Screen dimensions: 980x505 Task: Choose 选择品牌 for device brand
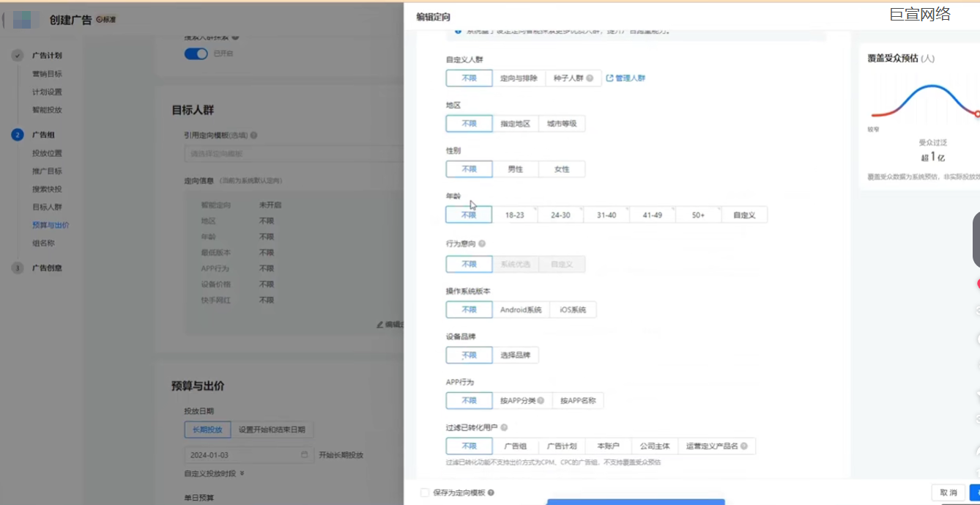point(516,355)
